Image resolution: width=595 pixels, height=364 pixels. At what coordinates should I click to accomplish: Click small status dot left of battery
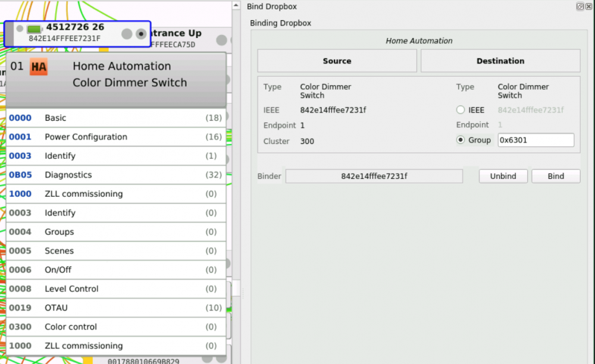(20, 29)
